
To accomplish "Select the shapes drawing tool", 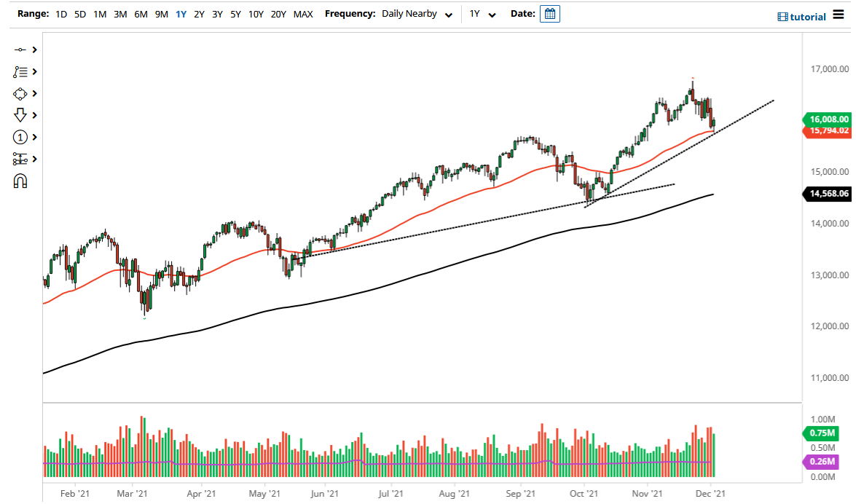I will 20,93.
